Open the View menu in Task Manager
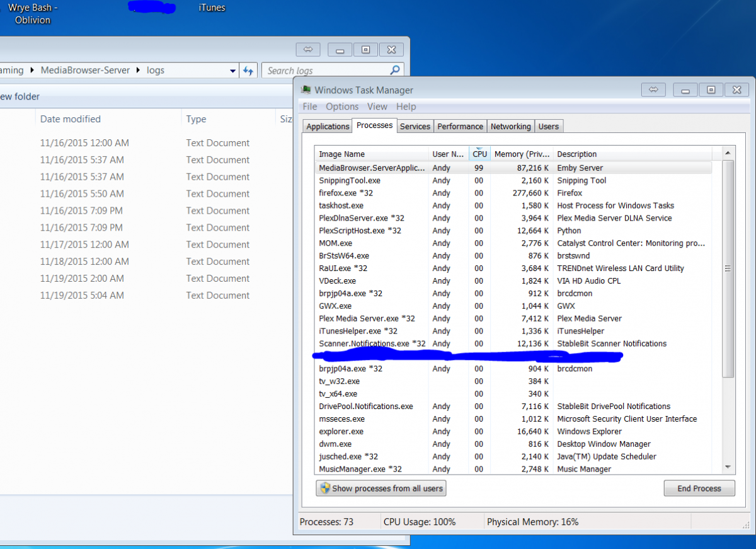Viewport: 756px width, 549px height. [x=377, y=107]
